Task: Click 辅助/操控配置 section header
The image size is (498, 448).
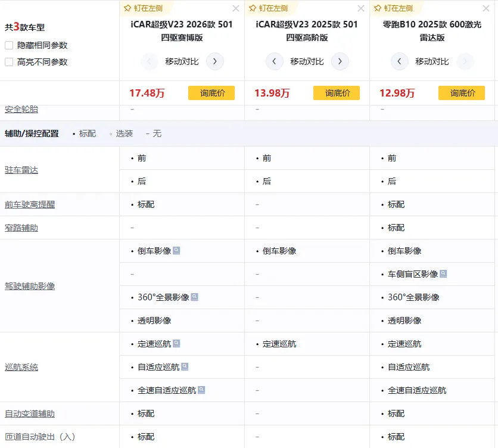Action: click(x=32, y=133)
